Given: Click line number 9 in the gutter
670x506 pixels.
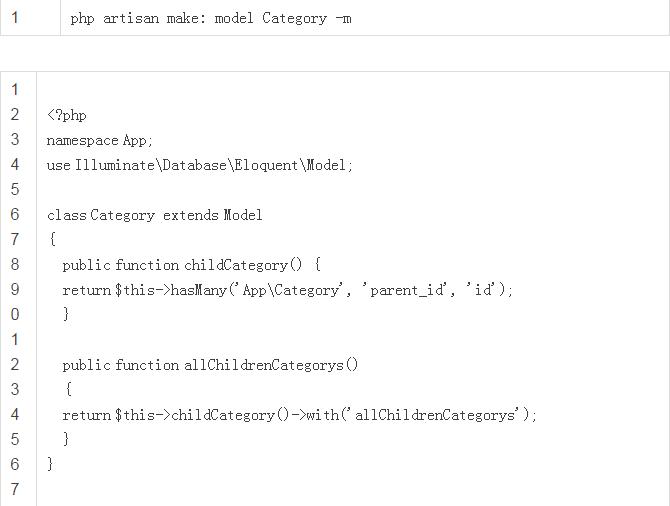Looking at the screenshot, I should coord(15,290).
